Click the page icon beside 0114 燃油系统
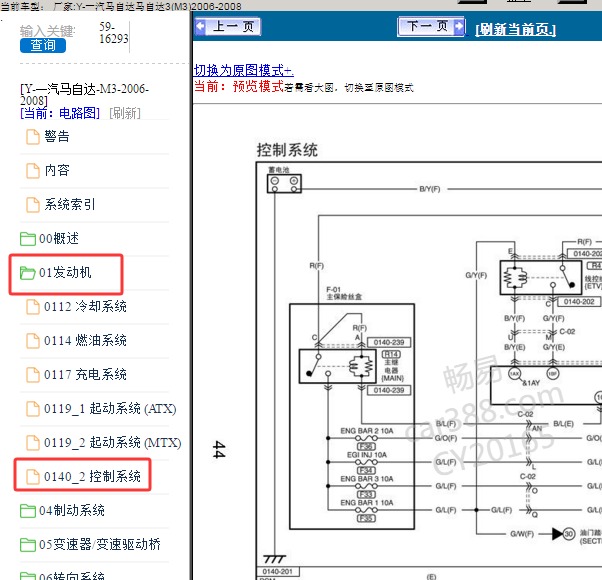 click(x=33, y=340)
